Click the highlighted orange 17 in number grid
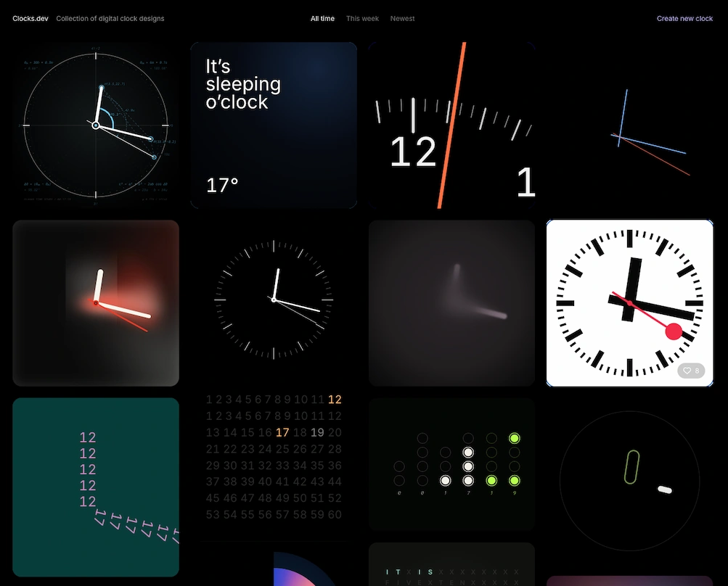Screen dimensions: 728x586 [x=282, y=432]
